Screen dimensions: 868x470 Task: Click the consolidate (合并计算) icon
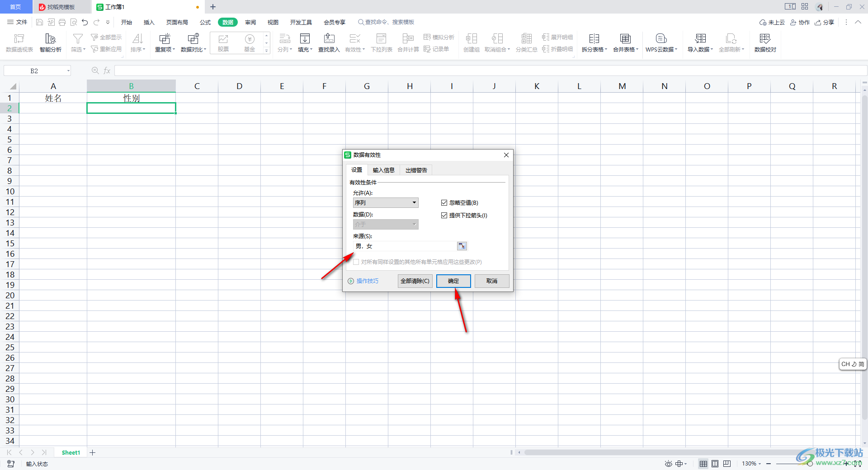(x=408, y=39)
